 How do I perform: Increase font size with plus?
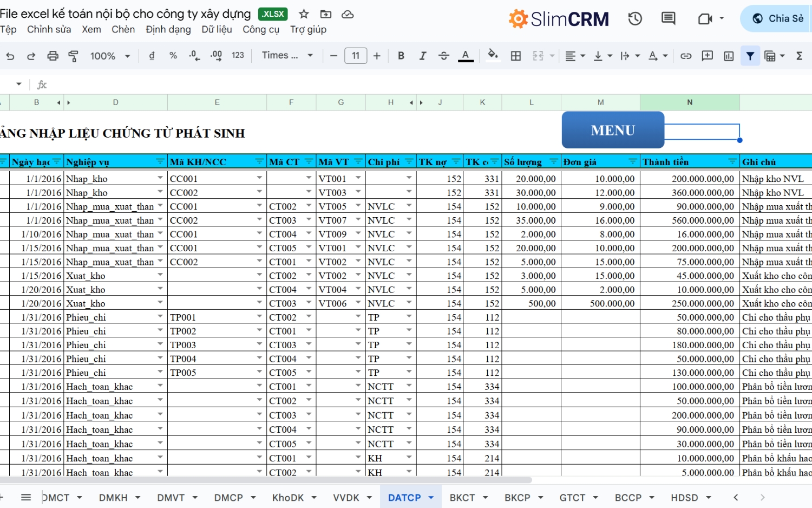pyautogui.click(x=377, y=55)
